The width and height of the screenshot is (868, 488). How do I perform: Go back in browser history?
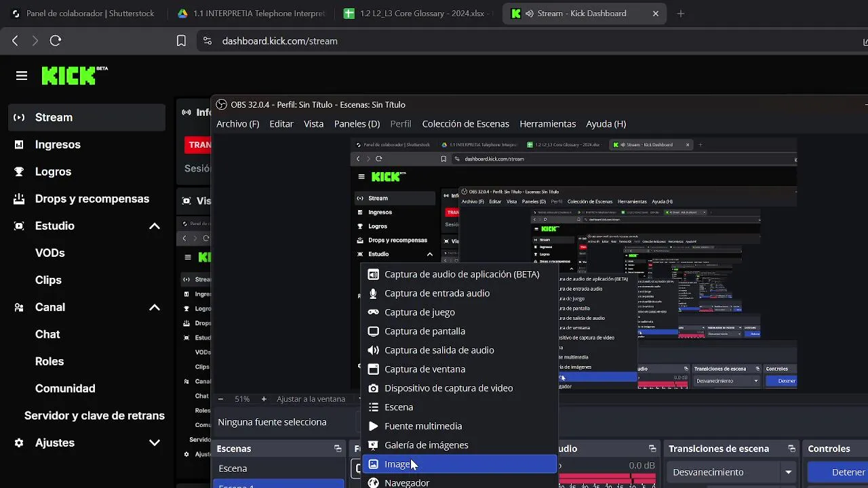point(15,41)
